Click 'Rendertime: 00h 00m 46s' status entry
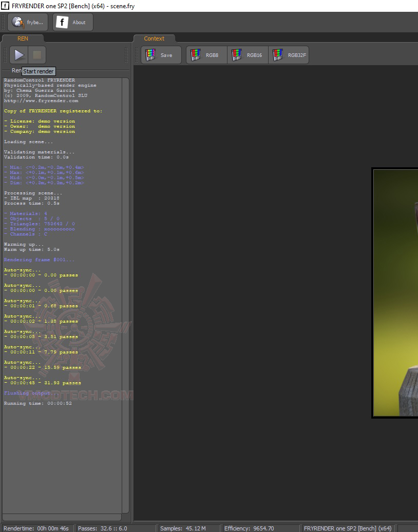418x532 pixels. coord(36,528)
